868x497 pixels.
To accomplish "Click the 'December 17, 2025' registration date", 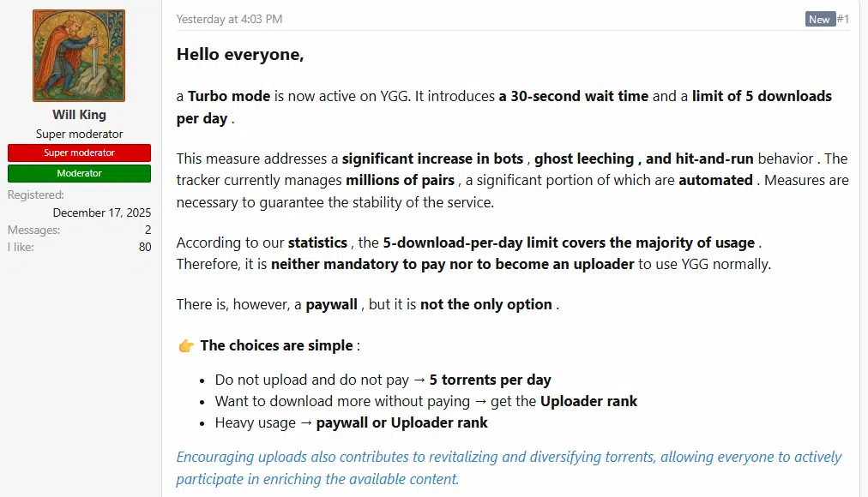I will pyautogui.click(x=101, y=213).
